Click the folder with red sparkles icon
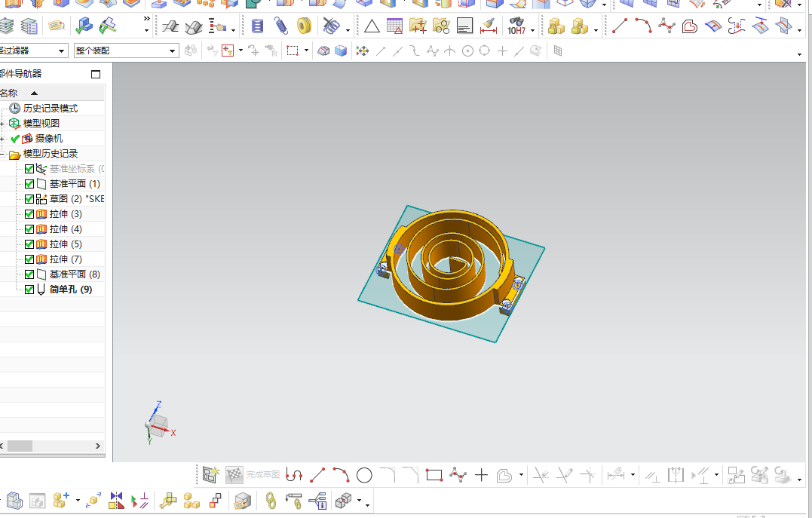Screen dimensions: 812x518 point(418,26)
